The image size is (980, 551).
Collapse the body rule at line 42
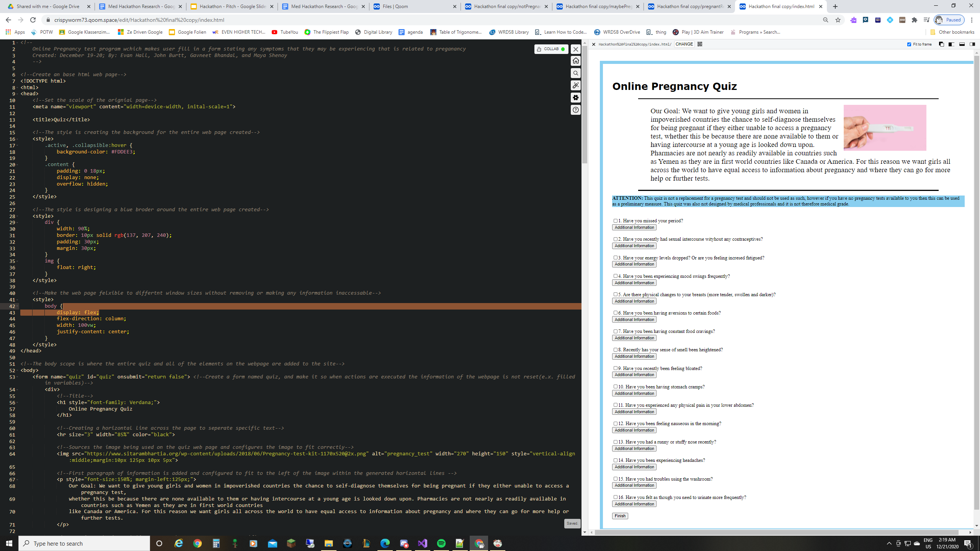click(18, 306)
